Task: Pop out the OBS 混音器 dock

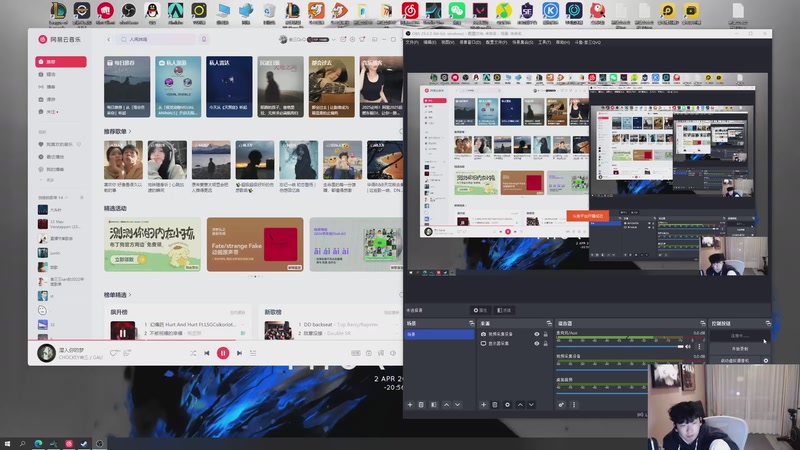Action: coord(703,323)
